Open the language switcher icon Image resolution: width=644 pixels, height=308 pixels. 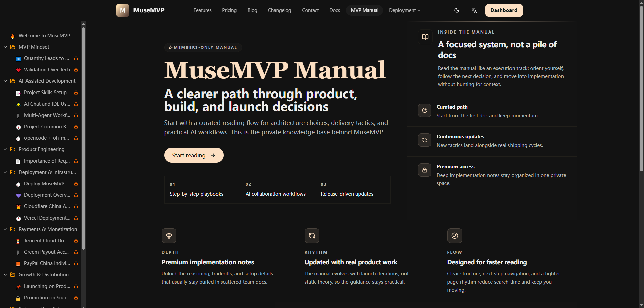click(x=474, y=10)
